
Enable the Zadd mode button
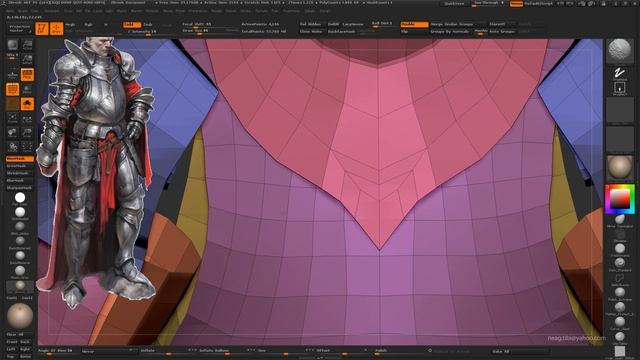(132, 24)
